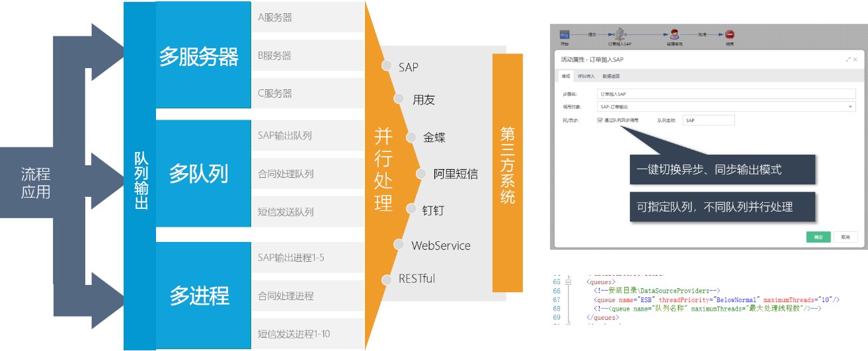Click the 开始 start node icon
This screenshot has width=868, height=351.
pos(565,34)
